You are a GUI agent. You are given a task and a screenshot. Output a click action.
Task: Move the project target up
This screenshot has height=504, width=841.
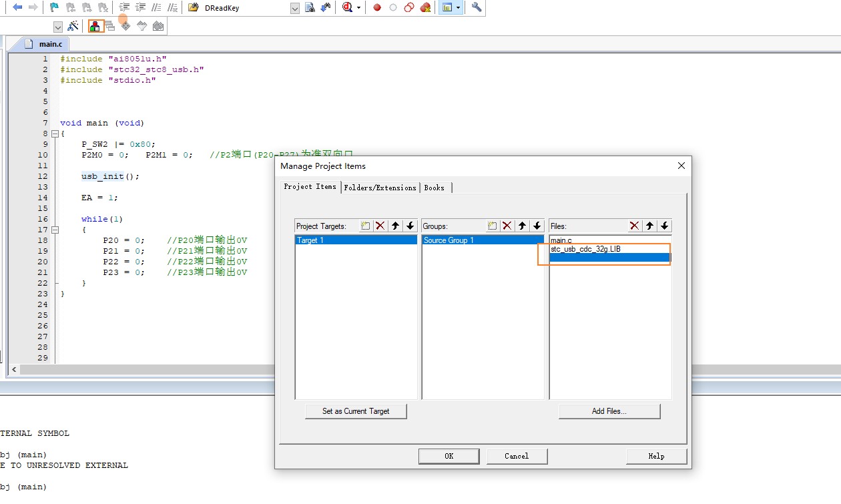[396, 226]
